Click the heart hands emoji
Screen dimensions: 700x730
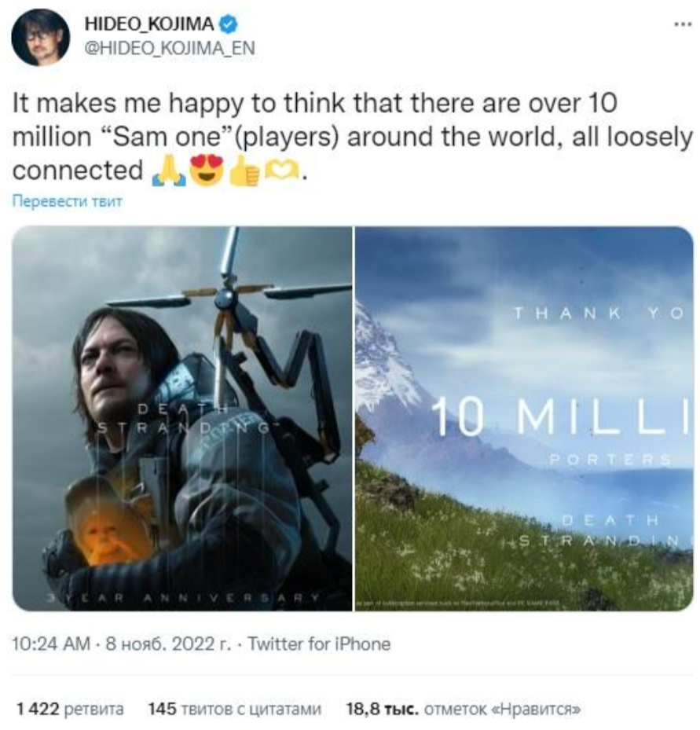(282, 171)
